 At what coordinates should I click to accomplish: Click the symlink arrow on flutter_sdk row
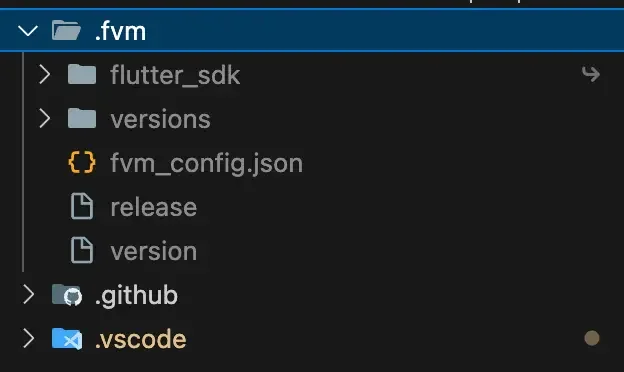(x=591, y=74)
